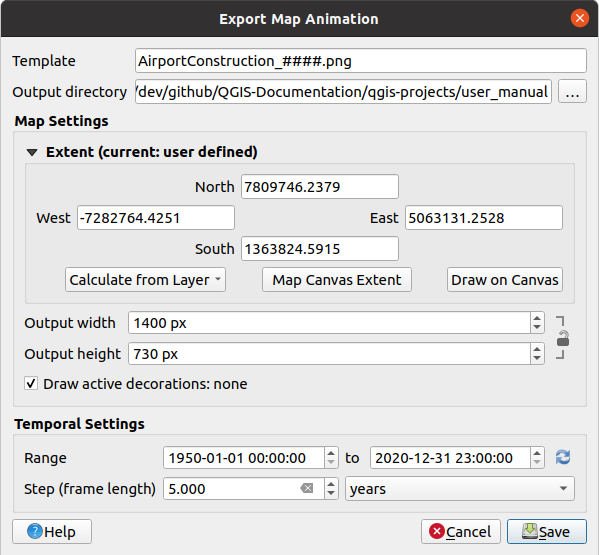Viewport: 599px width, 555px height.
Task: Open the years time unit dropdown
Action: [x=460, y=488]
